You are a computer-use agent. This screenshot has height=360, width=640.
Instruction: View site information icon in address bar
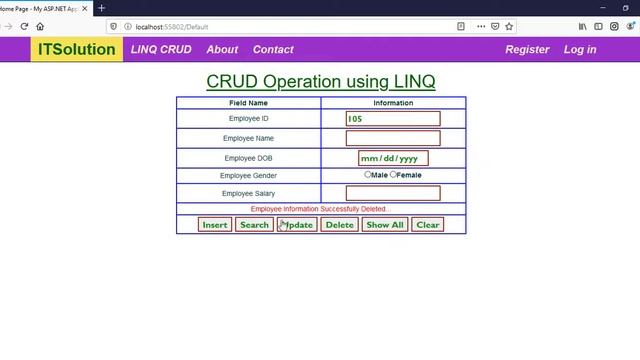[x=128, y=27]
